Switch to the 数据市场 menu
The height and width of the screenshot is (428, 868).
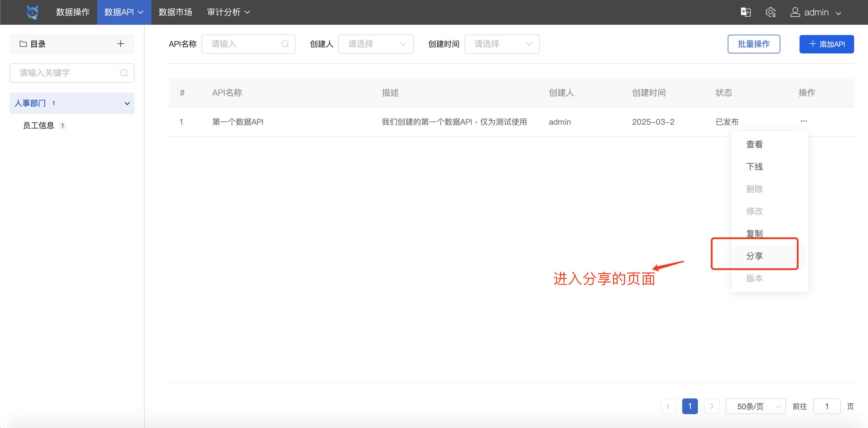tap(175, 12)
